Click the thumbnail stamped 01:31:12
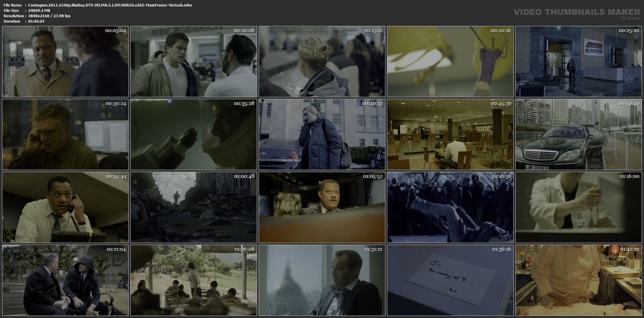The image size is (644, 318). tap(322, 280)
